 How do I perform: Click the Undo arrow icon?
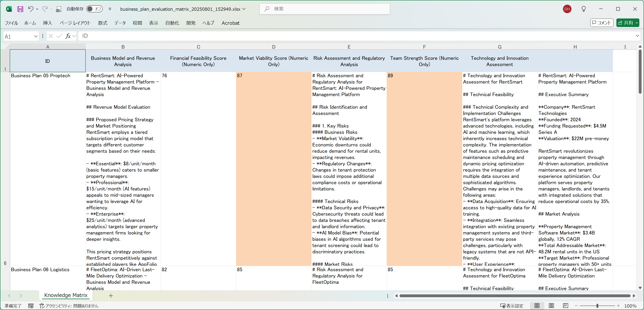pyautogui.click(x=30, y=9)
